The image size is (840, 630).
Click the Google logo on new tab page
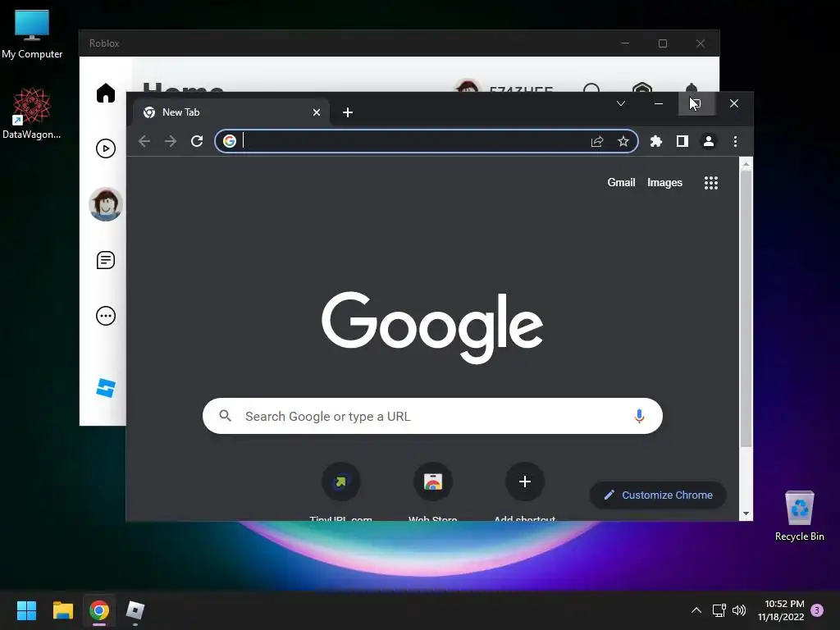[432, 326]
